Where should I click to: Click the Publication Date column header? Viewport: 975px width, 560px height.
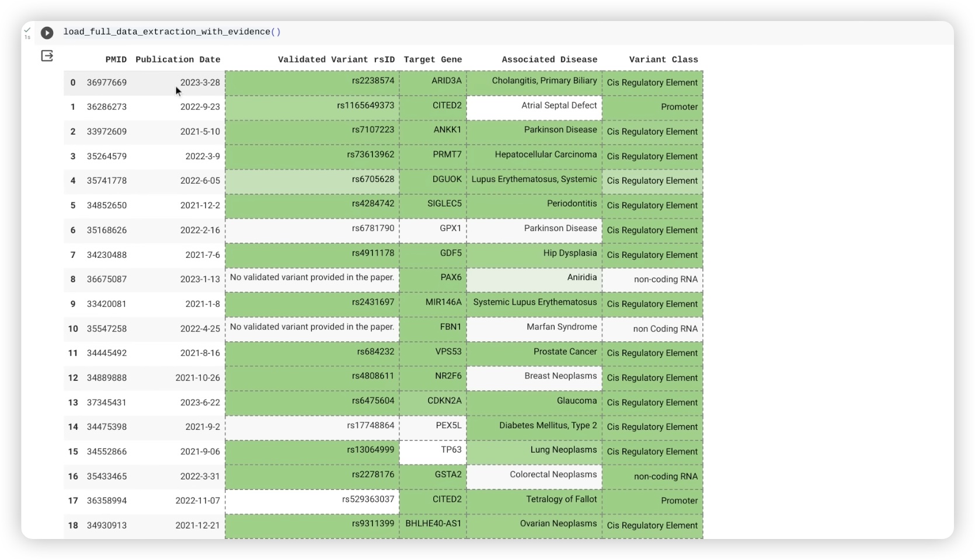coord(177,60)
